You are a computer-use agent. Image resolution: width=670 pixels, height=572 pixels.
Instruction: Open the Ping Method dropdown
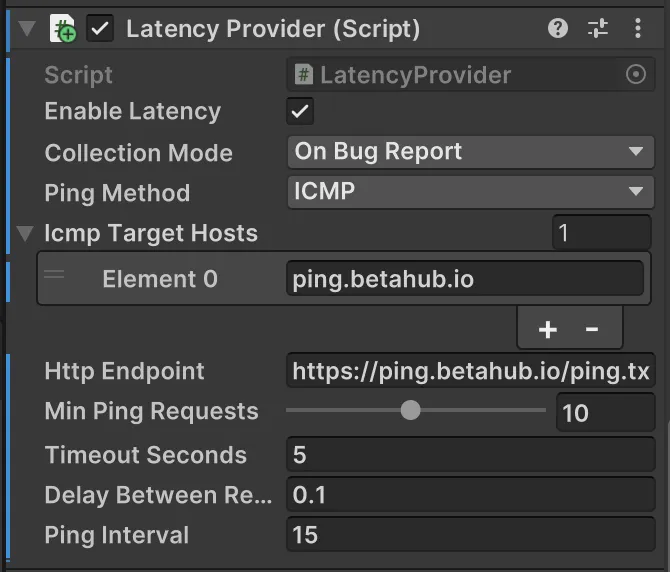(x=470, y=192)
